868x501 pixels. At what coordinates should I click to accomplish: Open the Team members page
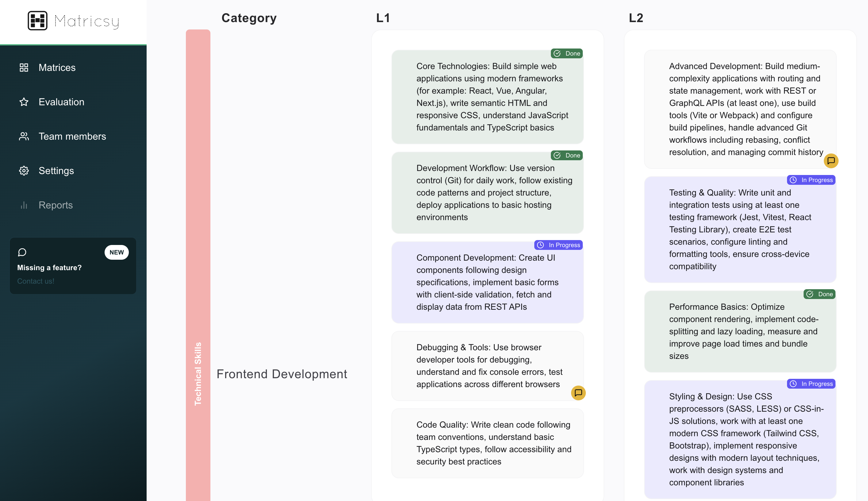point(72,136)
